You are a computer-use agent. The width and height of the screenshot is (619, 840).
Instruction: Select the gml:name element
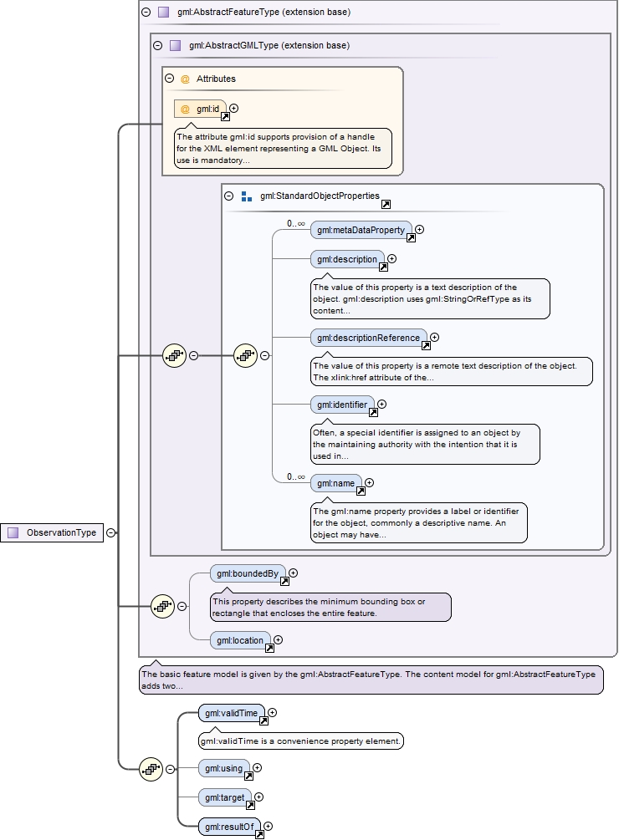[336, 483]
